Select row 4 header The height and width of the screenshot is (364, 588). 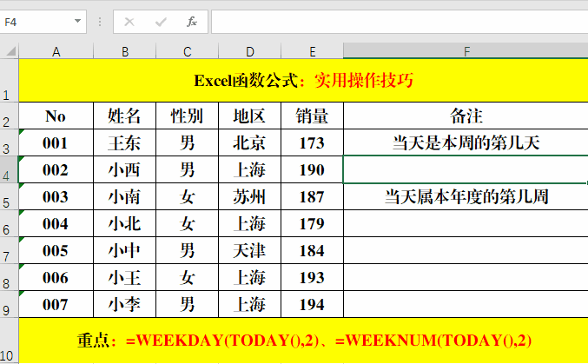tap(9, 169)
